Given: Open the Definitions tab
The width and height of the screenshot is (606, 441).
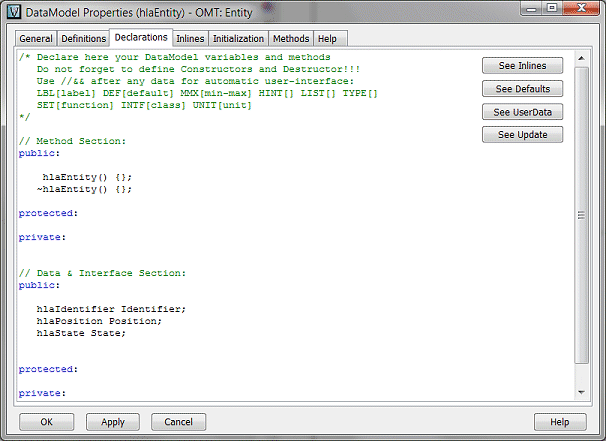Looking at the screenshot, I should (83, 39).
